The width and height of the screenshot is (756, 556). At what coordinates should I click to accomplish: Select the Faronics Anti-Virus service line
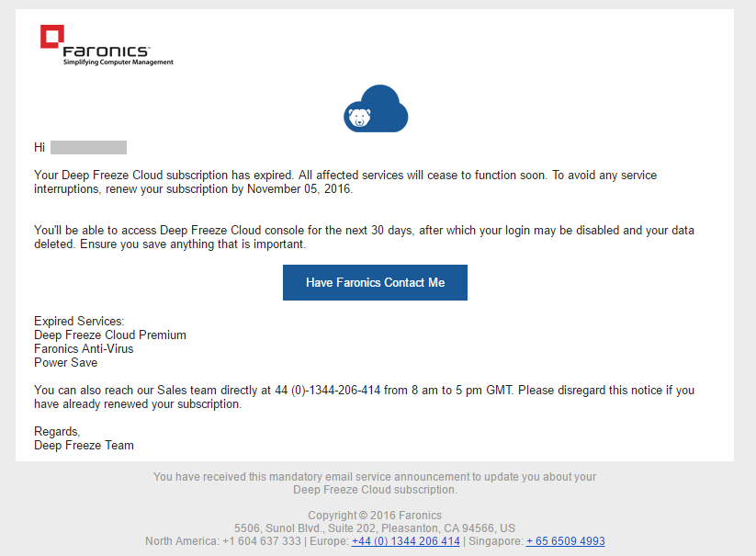[x=84, y=349]
